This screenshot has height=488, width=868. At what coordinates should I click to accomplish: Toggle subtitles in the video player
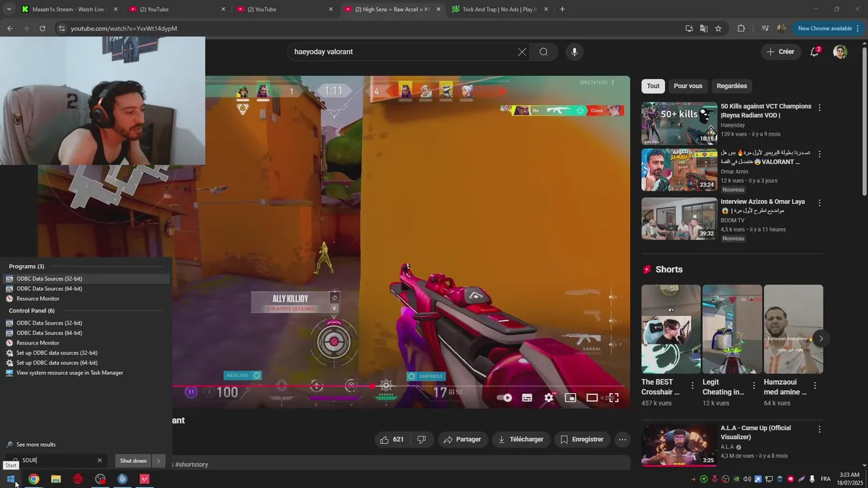tap(527, 398)
